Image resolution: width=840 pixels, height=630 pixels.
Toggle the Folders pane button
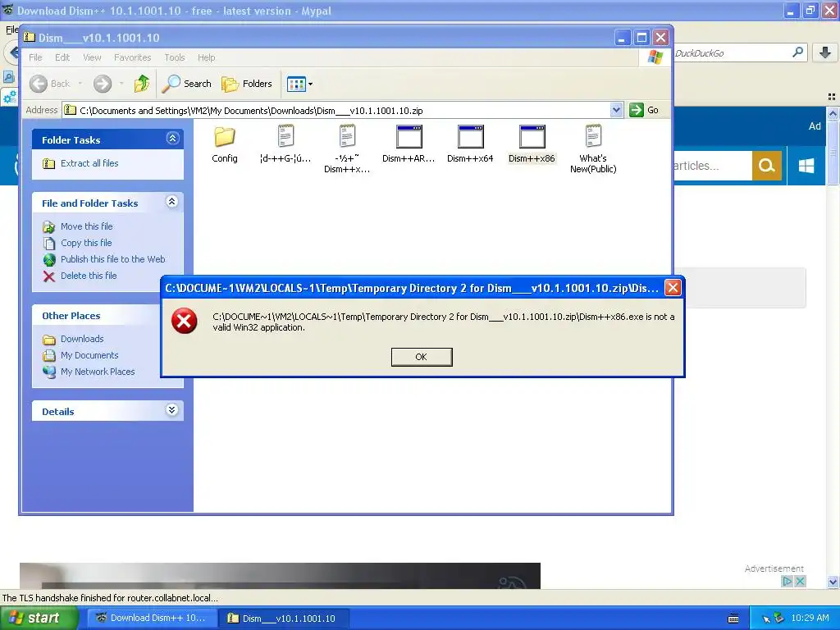(247, 84)
